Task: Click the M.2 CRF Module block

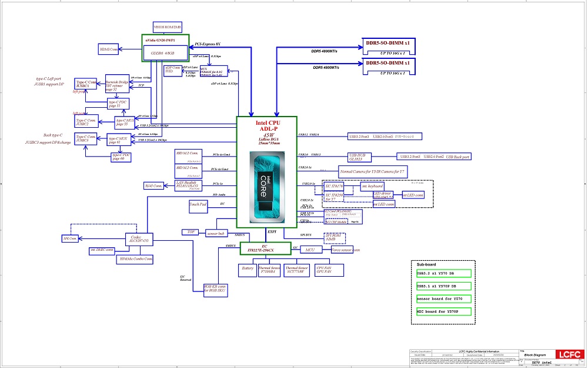Action: pyautogui.click(x=336, y=222)
